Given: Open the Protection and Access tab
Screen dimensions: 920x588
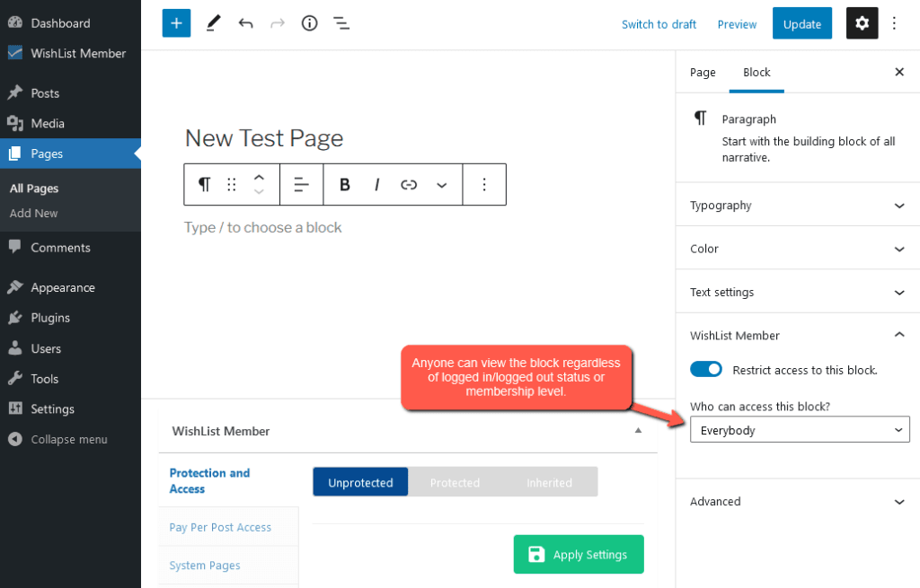Looking at the screenshot, I should [227, 480].
